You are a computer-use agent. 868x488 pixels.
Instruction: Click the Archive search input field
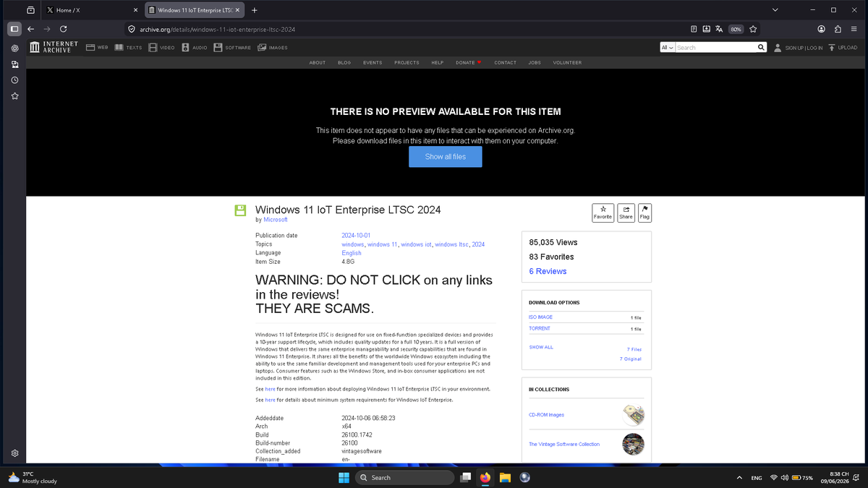pyautogui.click(x=715, y=48)
